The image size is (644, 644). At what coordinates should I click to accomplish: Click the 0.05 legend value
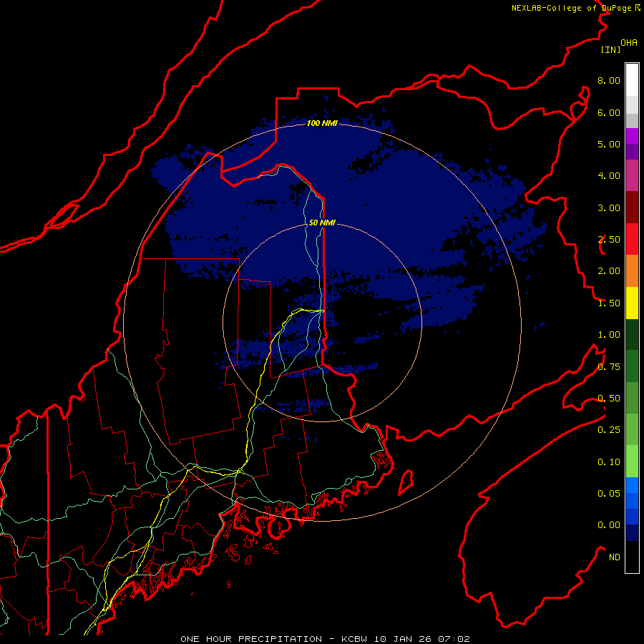point(609,493)
